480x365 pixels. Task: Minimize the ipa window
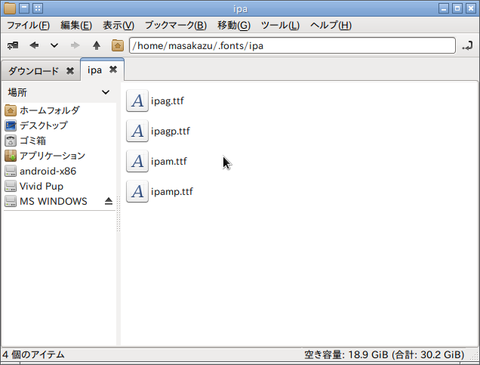(x=443, y=8)
